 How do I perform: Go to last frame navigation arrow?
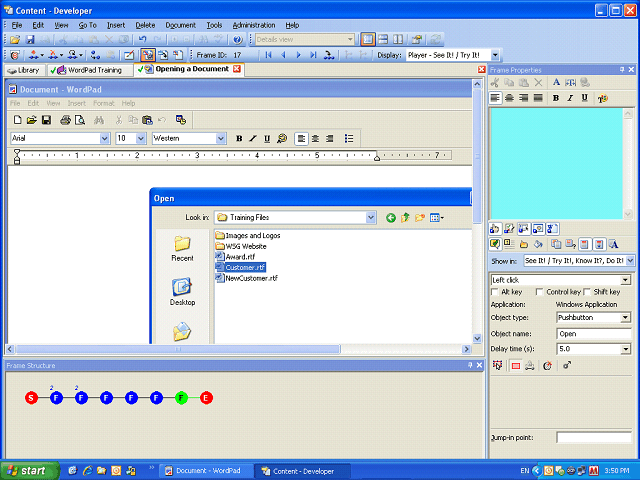coord(313,55)
